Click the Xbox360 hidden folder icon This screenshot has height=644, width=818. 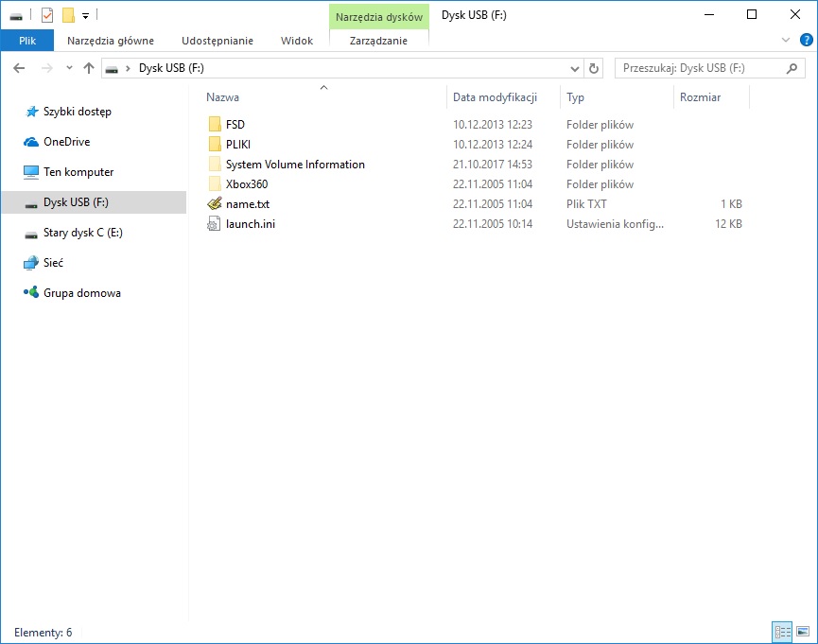(215, 183)
